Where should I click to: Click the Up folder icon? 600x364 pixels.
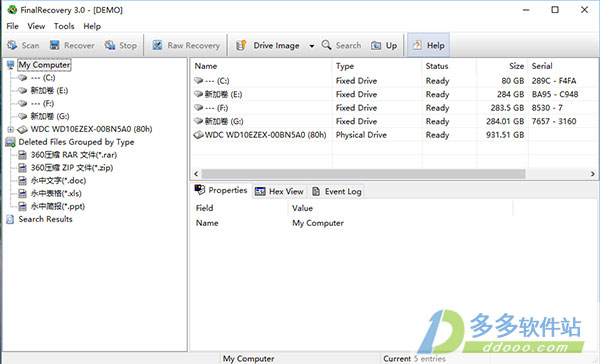(376, 45)
